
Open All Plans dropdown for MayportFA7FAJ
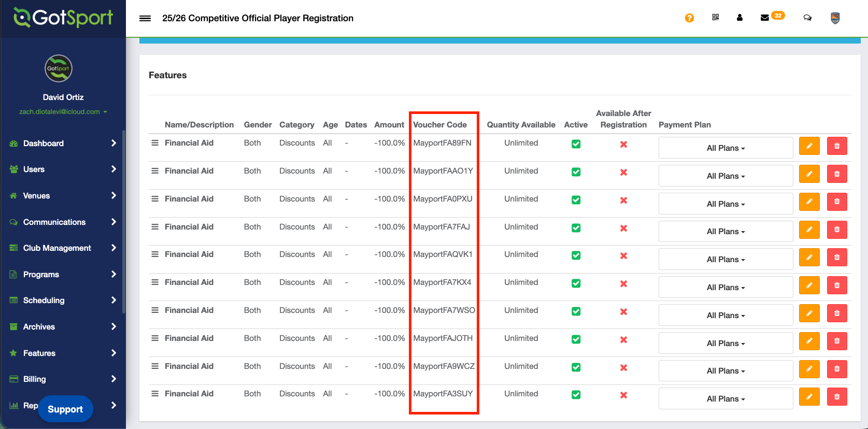click(x=725, y=232)
